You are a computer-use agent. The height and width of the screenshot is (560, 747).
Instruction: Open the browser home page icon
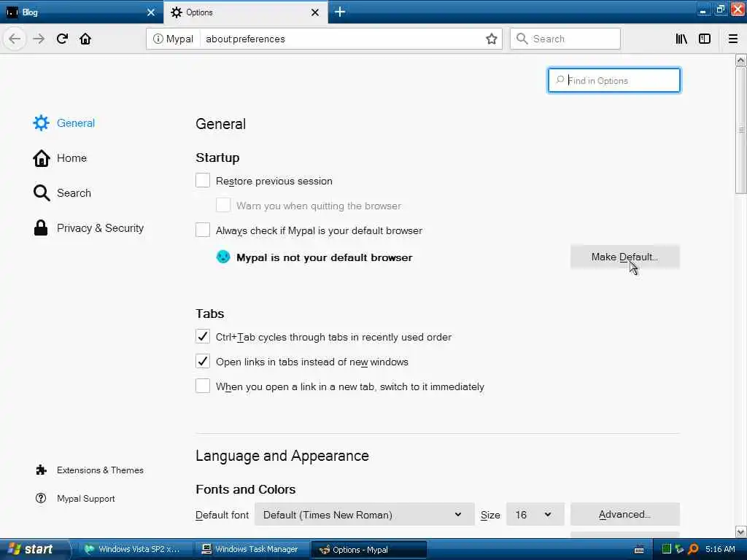(x=85, y=39)
